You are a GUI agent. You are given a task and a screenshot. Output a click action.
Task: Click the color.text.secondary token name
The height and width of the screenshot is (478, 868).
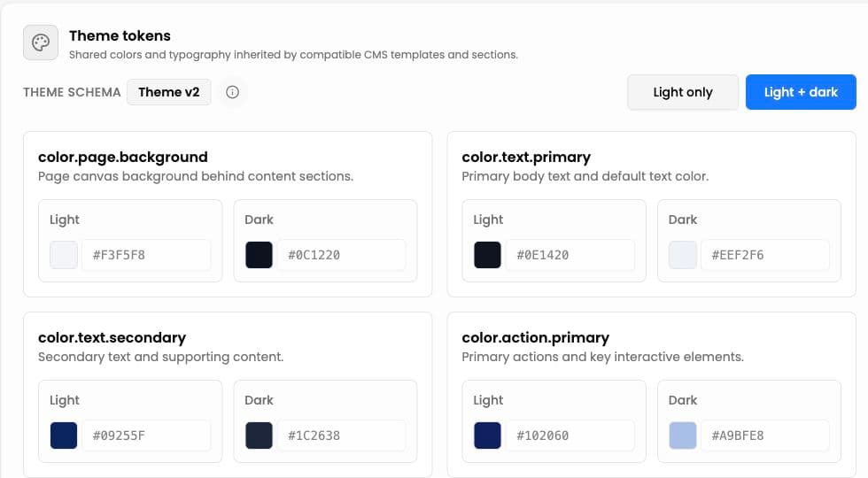(x=112, y=337)
